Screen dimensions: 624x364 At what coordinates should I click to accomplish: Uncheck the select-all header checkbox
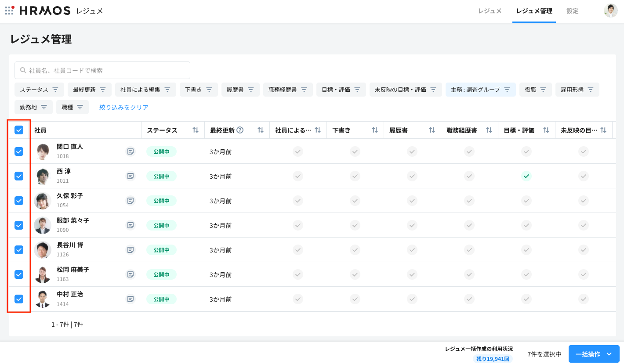19,130
